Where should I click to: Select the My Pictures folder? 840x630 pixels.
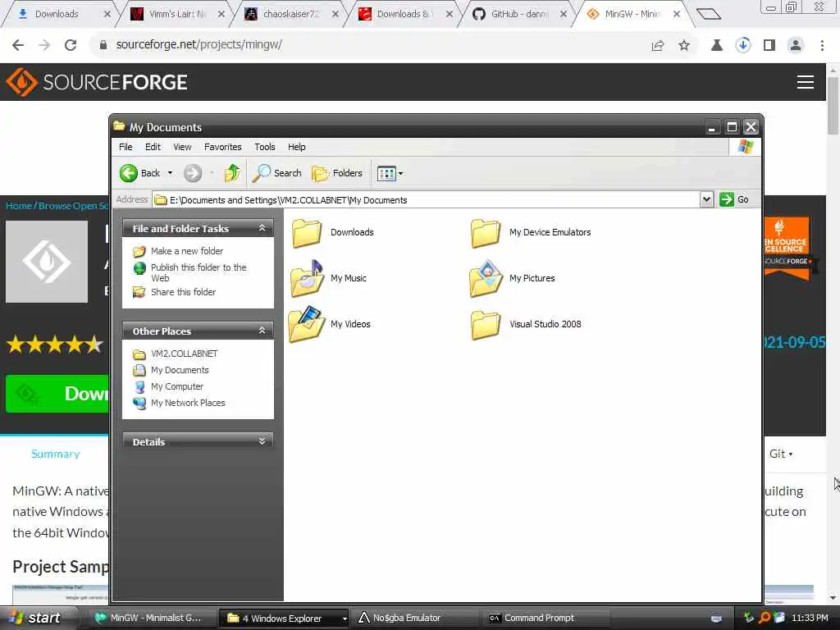point(512,278)
